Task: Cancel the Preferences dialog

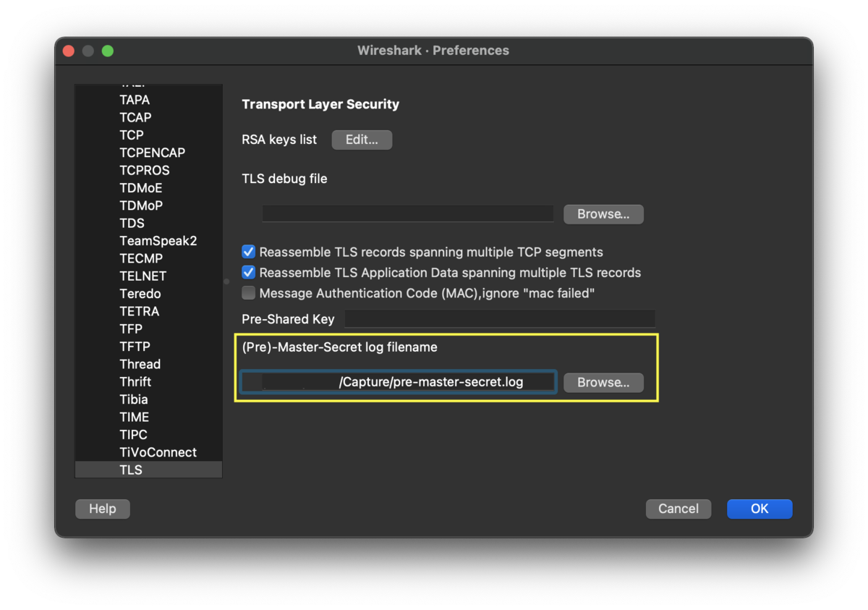Action: pos(678,509)
